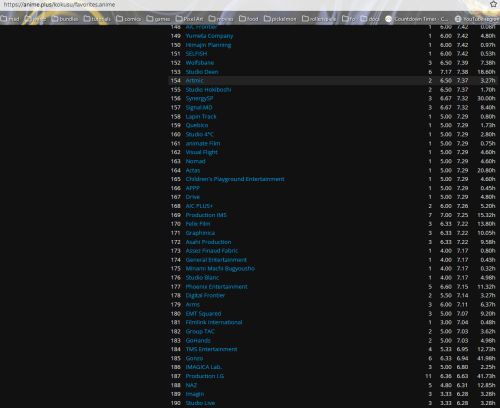
Task: Open the Graphinica studio link
Action: click(x=200, y=233)
